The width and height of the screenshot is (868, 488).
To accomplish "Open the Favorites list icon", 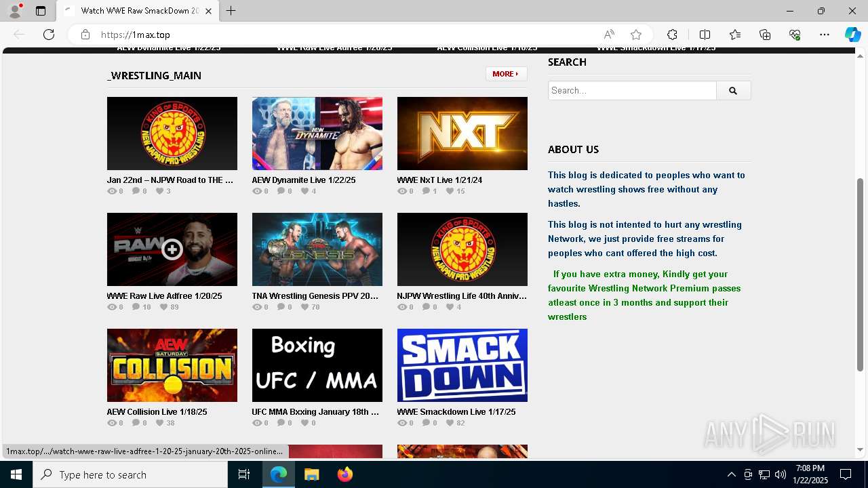I will 735,35.
